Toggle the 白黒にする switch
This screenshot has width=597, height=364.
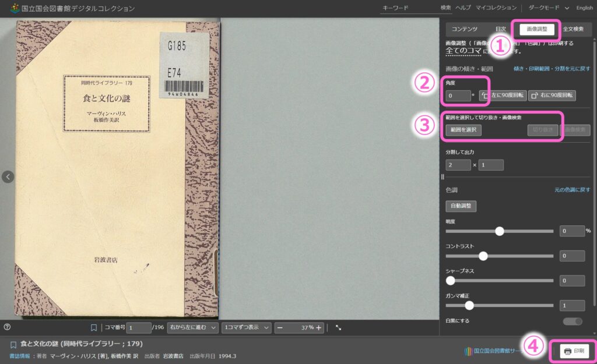572,321
